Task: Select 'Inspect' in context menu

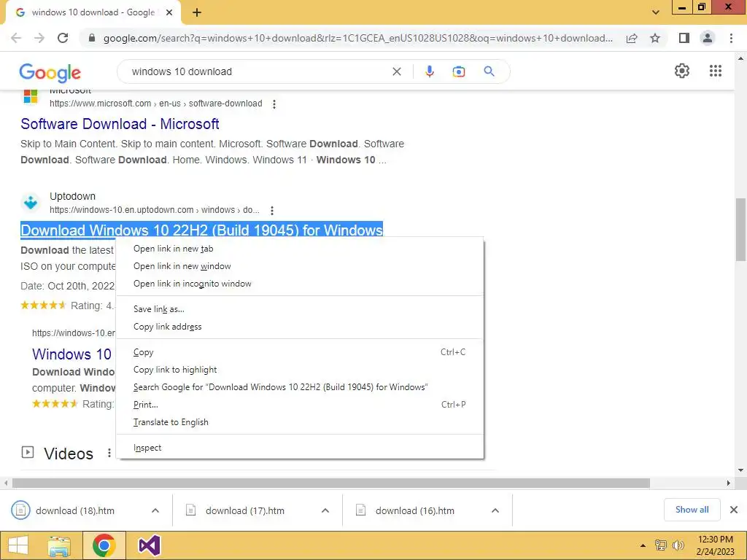Action: pos(300,448)
